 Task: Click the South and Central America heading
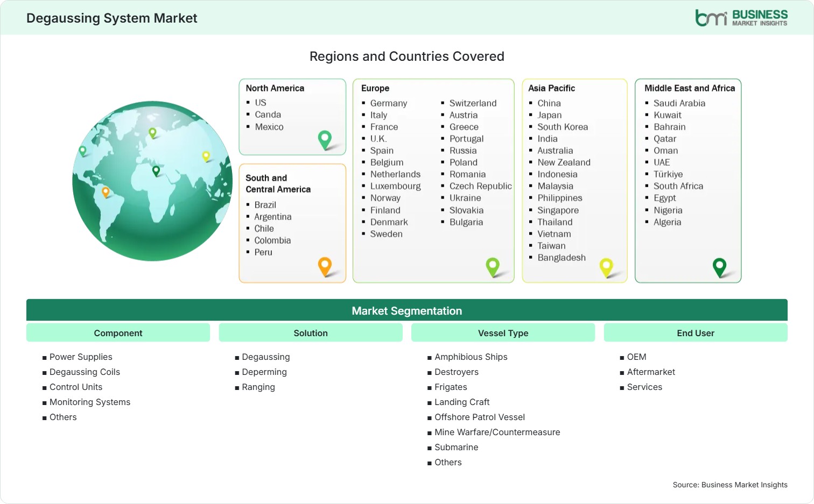point(278,183)
